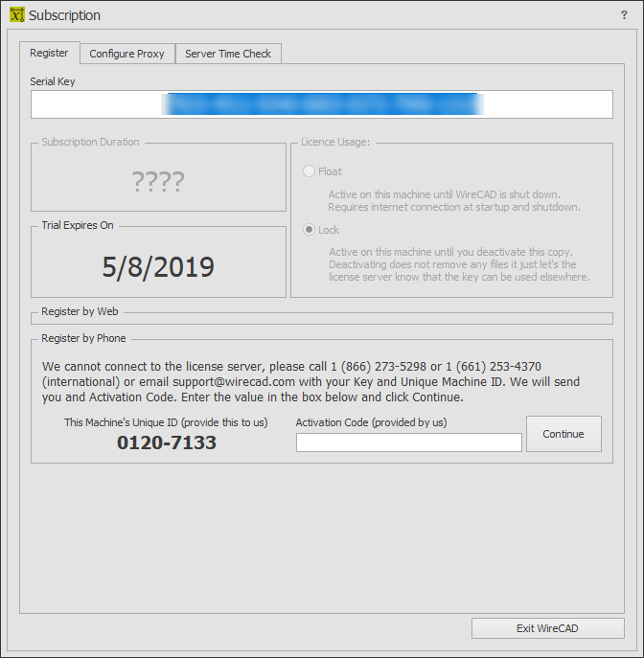Click the license server contact instructions text

(x=310, y=381)
